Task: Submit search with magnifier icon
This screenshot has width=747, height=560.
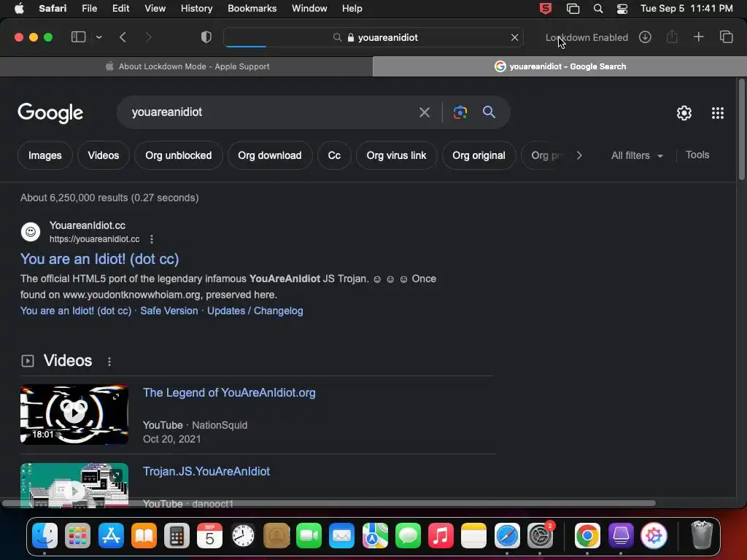Action: (x=489, y=112)
